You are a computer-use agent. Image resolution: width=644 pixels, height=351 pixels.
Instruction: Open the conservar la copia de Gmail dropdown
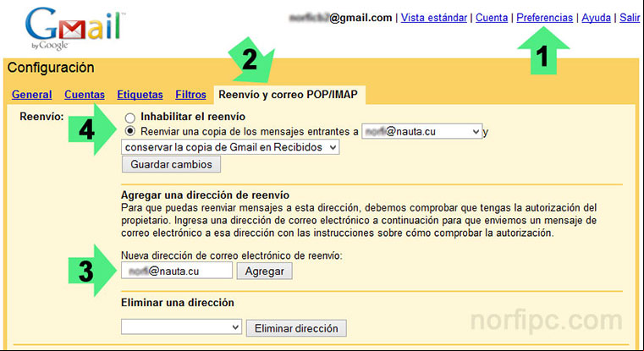230,147
